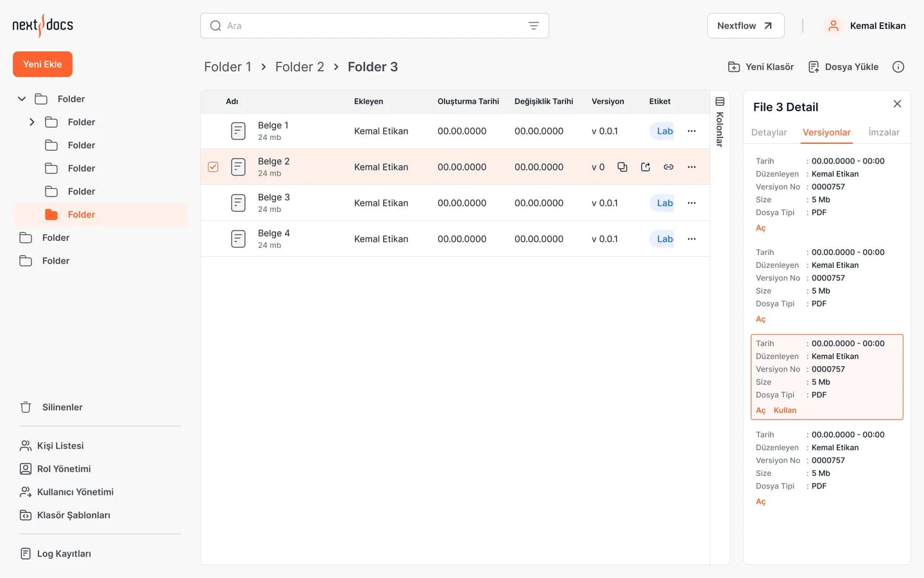Click Kullan in the highlighted version
The height and width of the screenshot is (578, 924).
[x=785, y=410]
